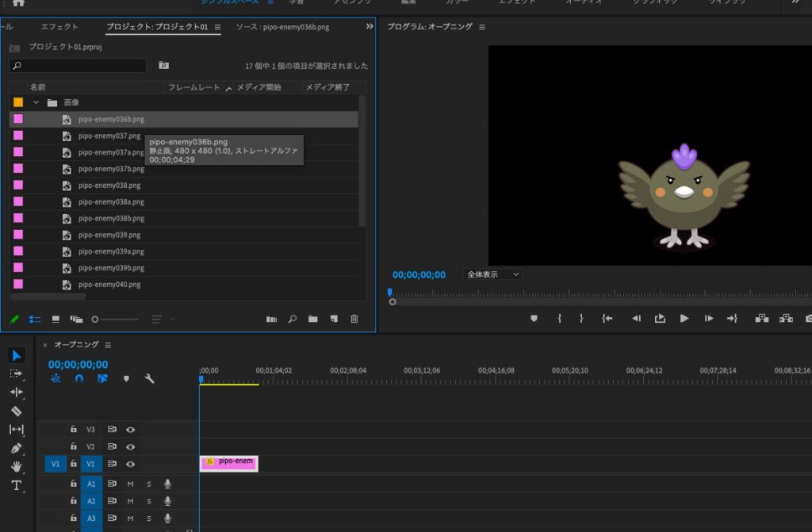Viewport: 812px width, 532px height.
Task: Activate the Hand tool
Action: click(17, 467)
